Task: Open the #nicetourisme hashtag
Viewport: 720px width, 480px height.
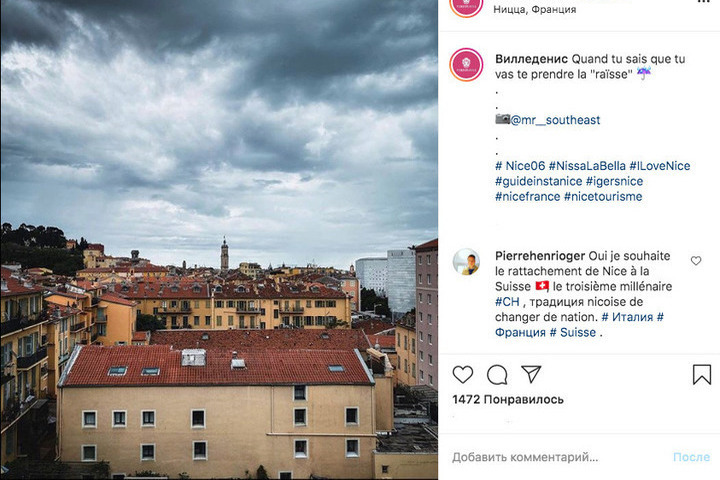Action: 603,197
